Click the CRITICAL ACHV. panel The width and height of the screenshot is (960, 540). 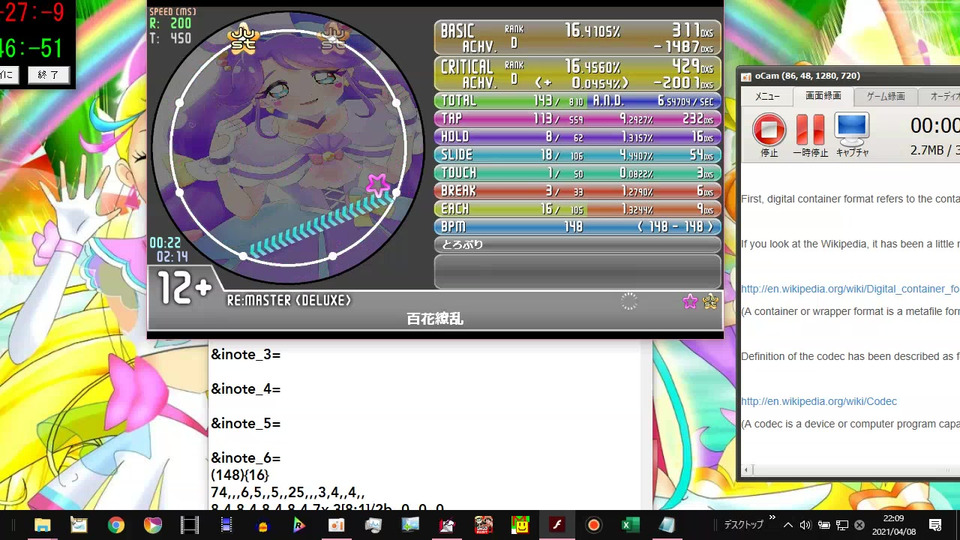[x=577, y=74]
